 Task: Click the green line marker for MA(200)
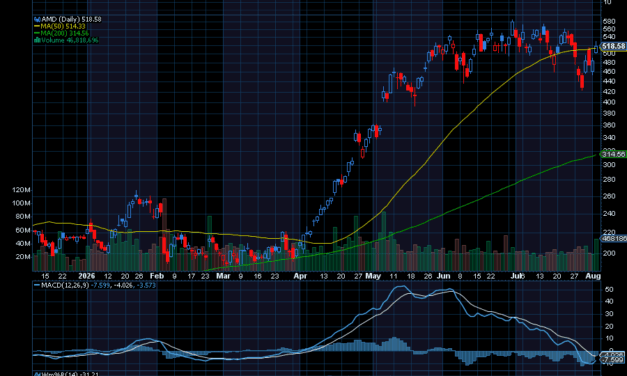(37, 33)
